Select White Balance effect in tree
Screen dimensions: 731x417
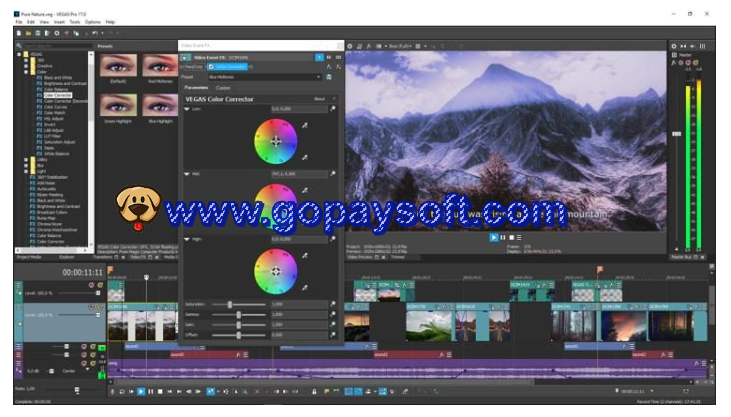pos(56,153)
